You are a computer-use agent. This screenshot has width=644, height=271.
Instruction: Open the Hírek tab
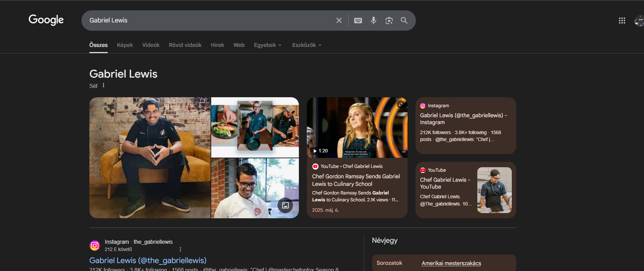pyautogui.click(x=217, y=45)
